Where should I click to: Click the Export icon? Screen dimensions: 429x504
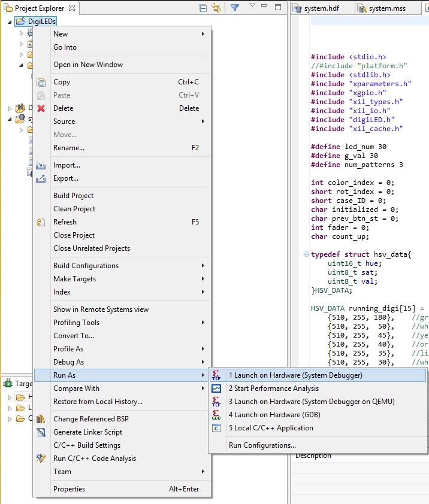pos(41,178)
